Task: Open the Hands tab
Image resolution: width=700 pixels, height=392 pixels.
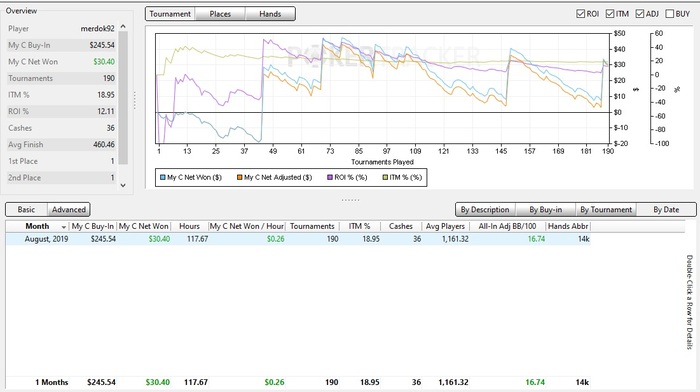Action: [270, 14]
